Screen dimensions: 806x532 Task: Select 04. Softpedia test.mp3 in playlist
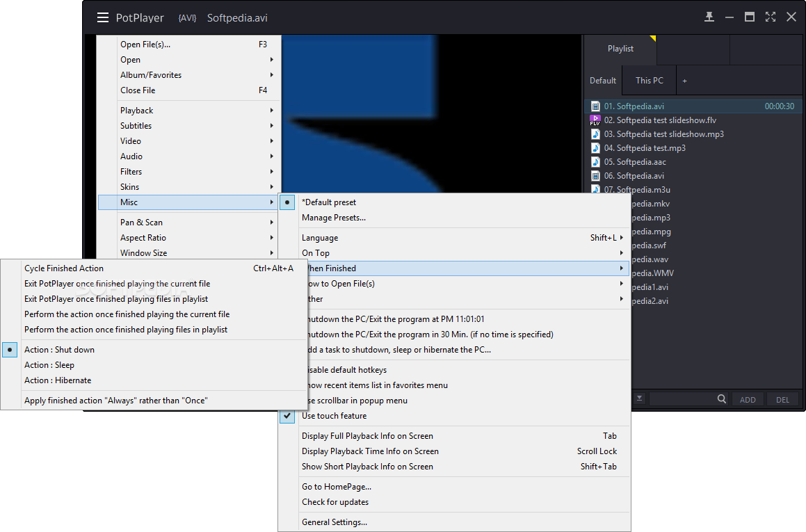click(693, 148)
